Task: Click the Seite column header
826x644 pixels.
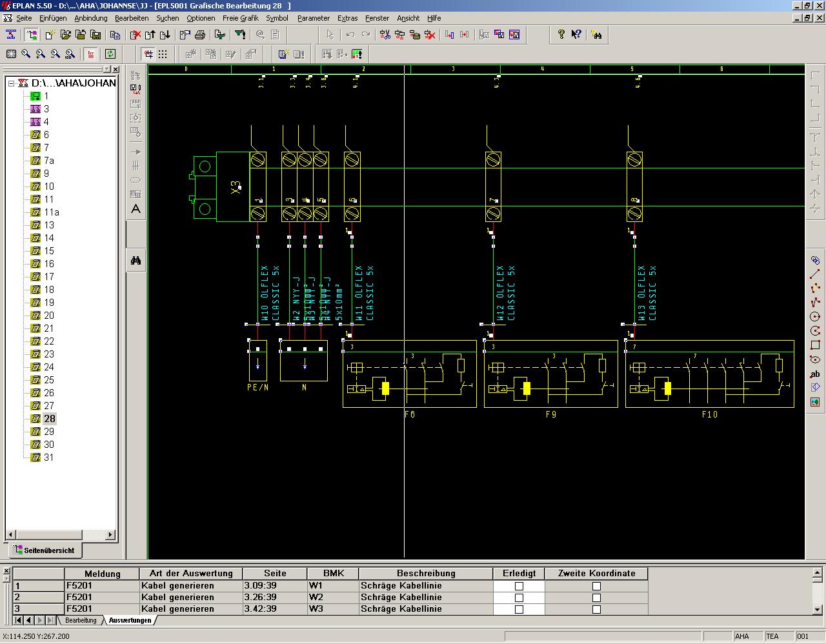Action: [275, 574]
